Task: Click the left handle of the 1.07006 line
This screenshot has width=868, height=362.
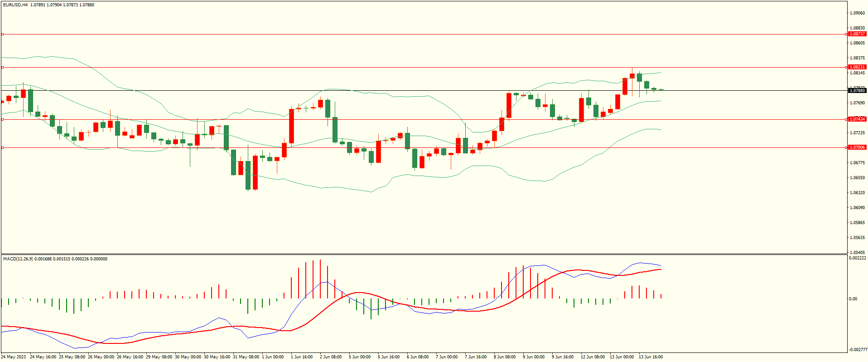Action: click(2, 147)
